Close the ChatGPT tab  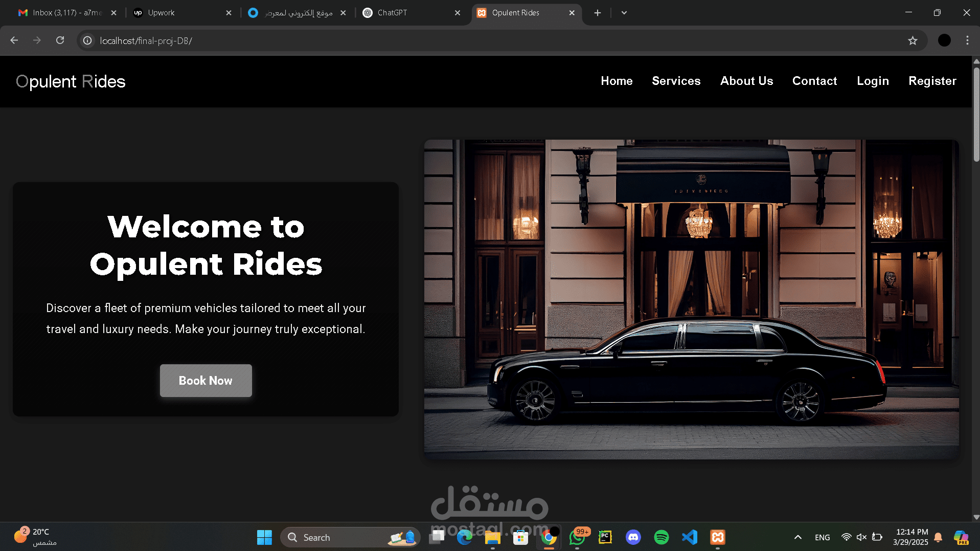pos(458,13)
